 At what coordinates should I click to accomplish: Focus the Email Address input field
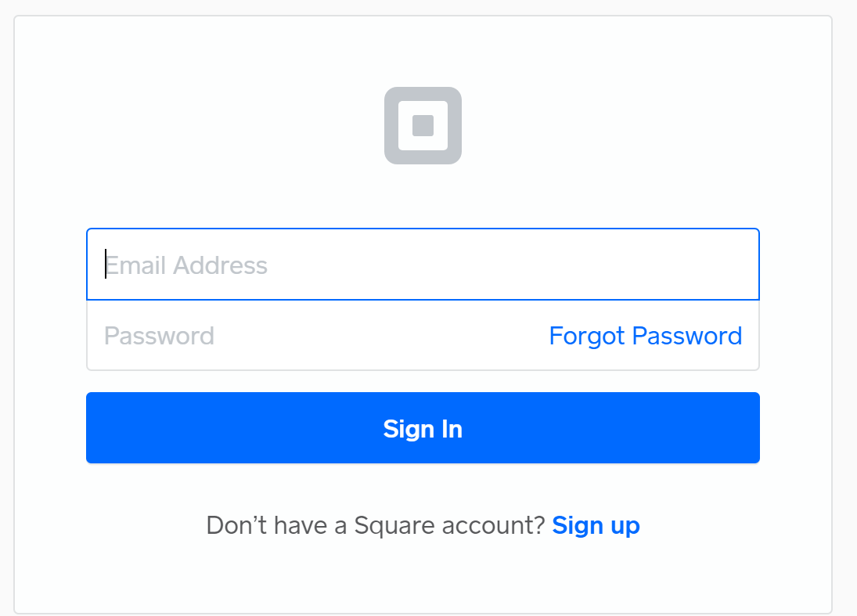point(423,264)
